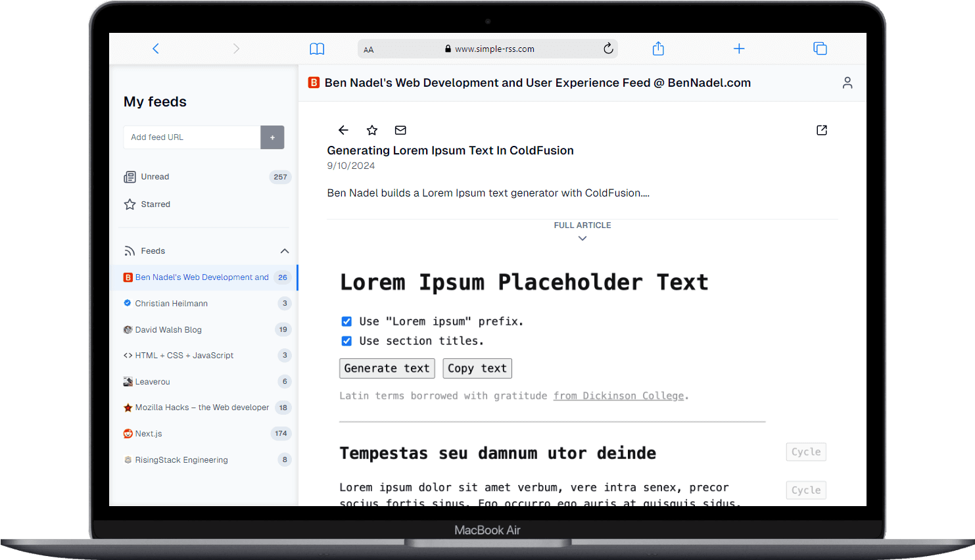Open the email sharing icon
This screenshot has height=560, width=975.
click(x=400, y=129)
